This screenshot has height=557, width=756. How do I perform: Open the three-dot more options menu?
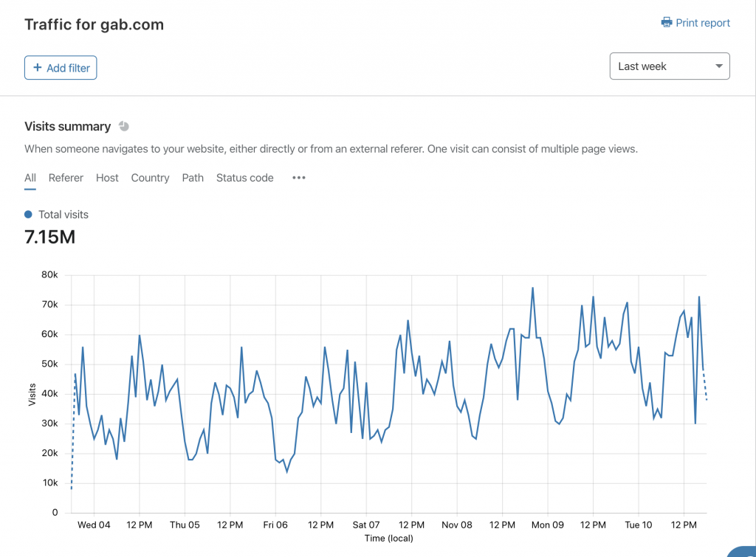pos(299,178)
